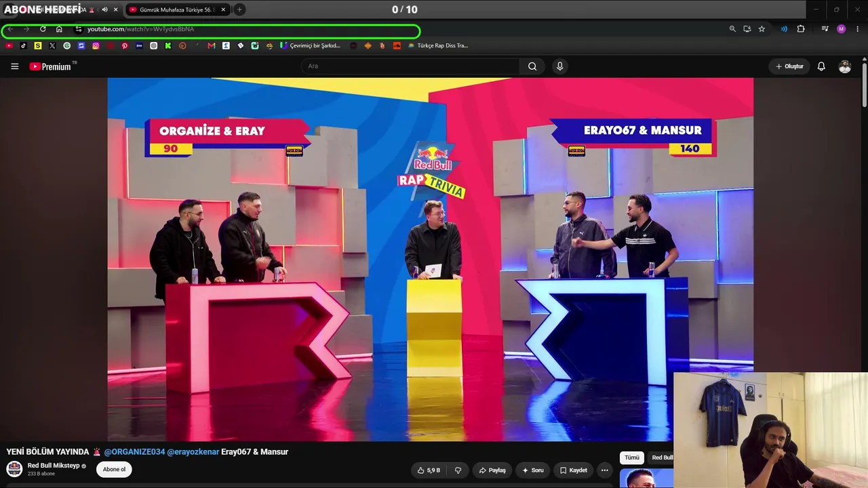The height and width of the screenshot is (488, 868).
Task: Open YouTube notifications bell
Action: [x=821, y=66]
